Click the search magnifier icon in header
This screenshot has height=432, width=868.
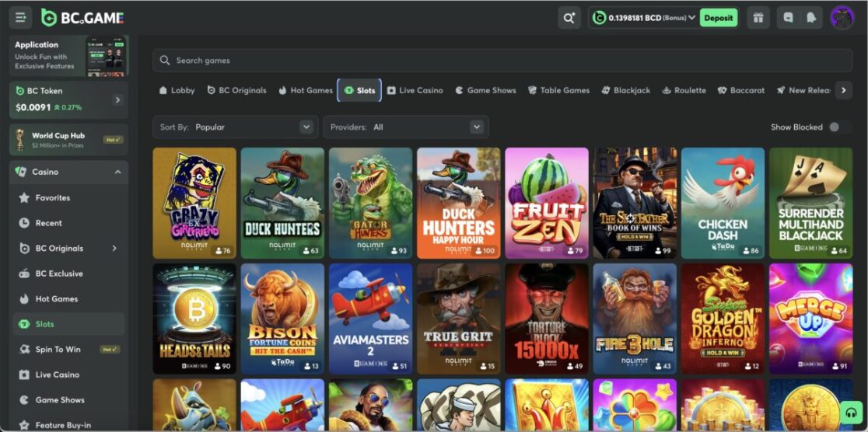coord(569,18)
